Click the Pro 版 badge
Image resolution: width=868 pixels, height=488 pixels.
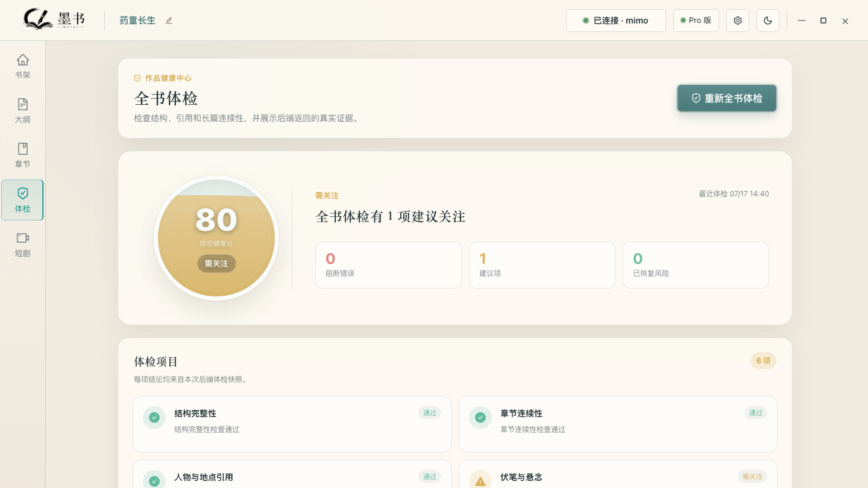[x=696, y=20]
